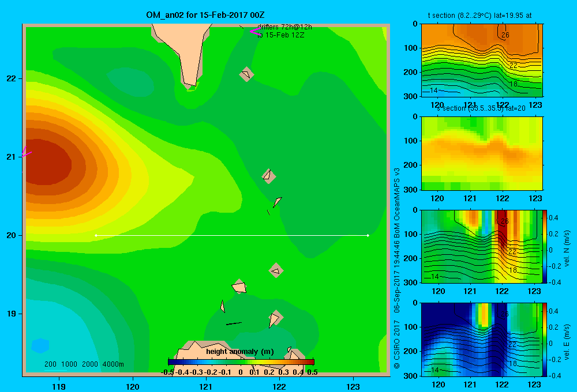Click latitude label 22 on main map
Viewport: 577px width, 392px height.
(11, 78)
